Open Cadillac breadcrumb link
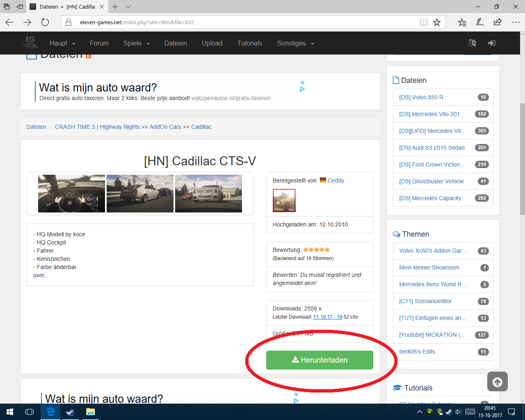 tap(201, 127)
